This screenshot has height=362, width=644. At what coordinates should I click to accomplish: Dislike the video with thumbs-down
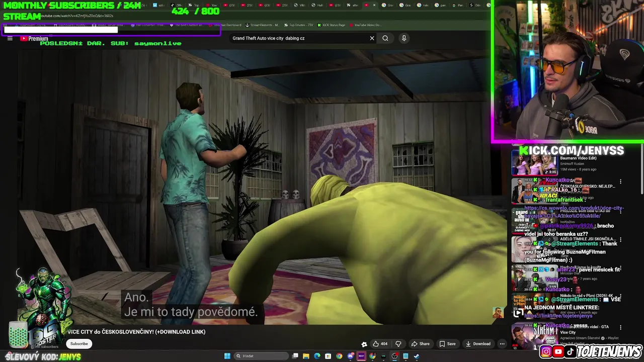pos(398,344)
